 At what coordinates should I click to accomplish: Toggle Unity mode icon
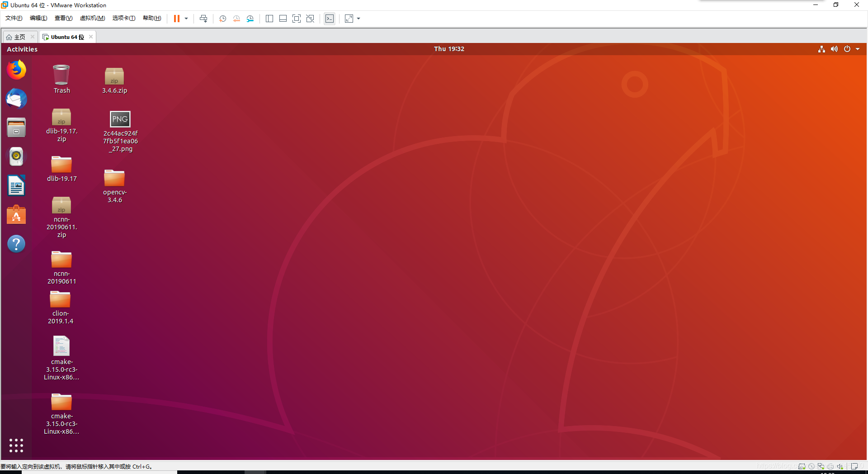(310, 19)
